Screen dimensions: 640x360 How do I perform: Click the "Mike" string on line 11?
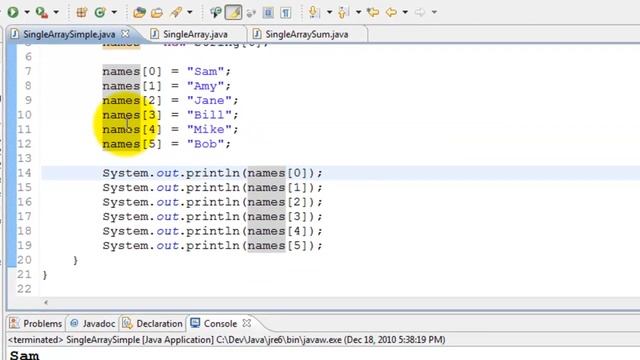click(209, 129)
